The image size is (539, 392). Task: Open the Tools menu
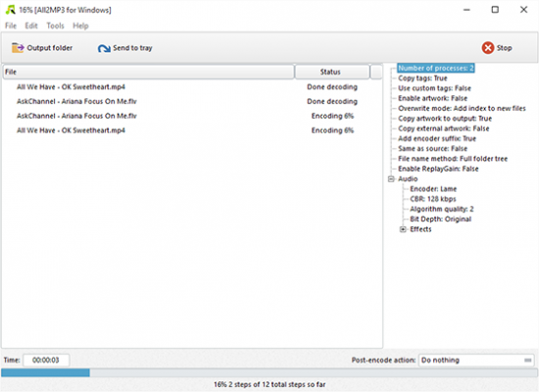[x=55, y=25]
